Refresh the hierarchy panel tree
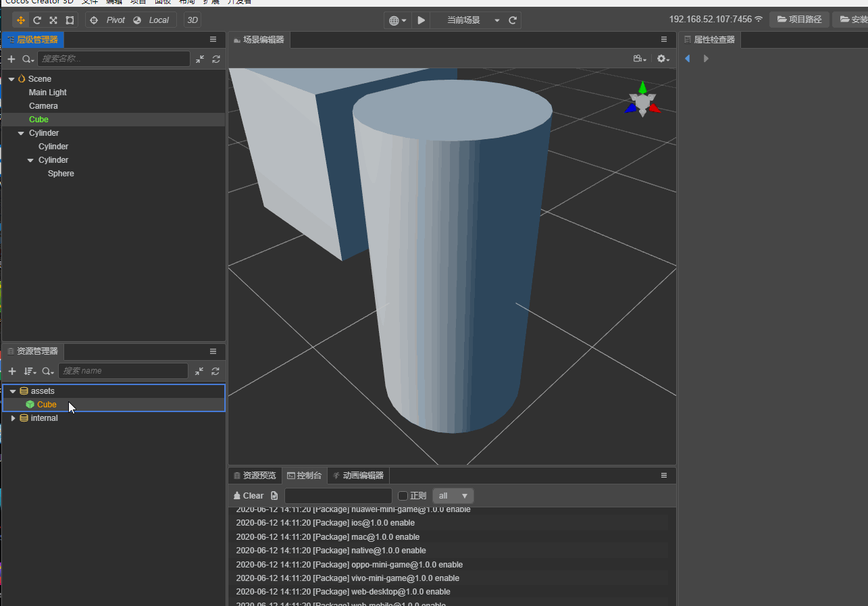This screenshot has height=606, width=868. tap(216, 59)
